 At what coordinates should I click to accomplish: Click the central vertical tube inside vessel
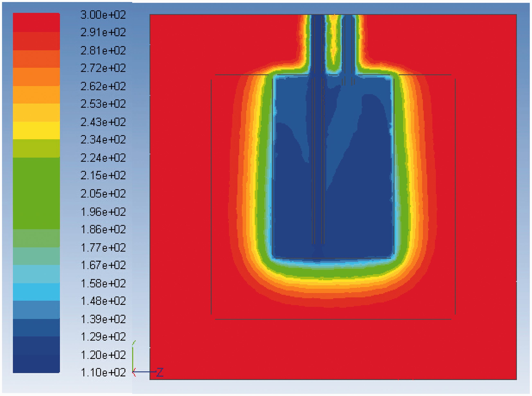point(318,161)
